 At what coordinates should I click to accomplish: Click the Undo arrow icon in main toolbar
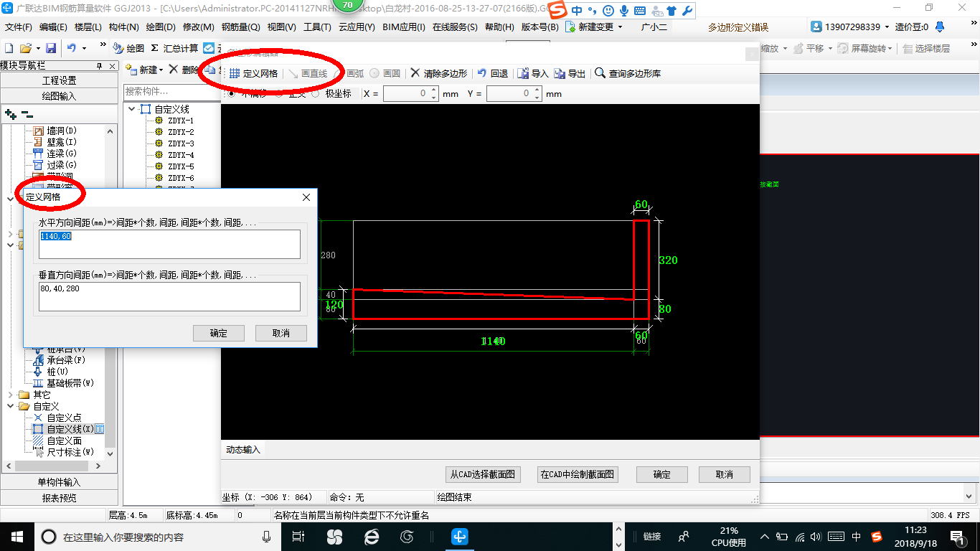[x=72, y=48]
